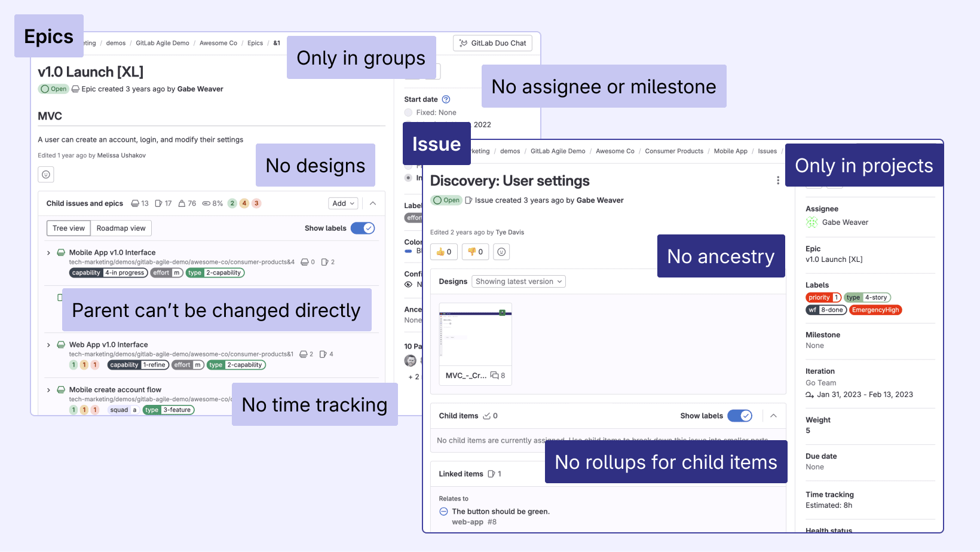The image size is (980, 552).
Task: Click the epic icon beside Mobile create account flow
Action: (x=61, y=389)
